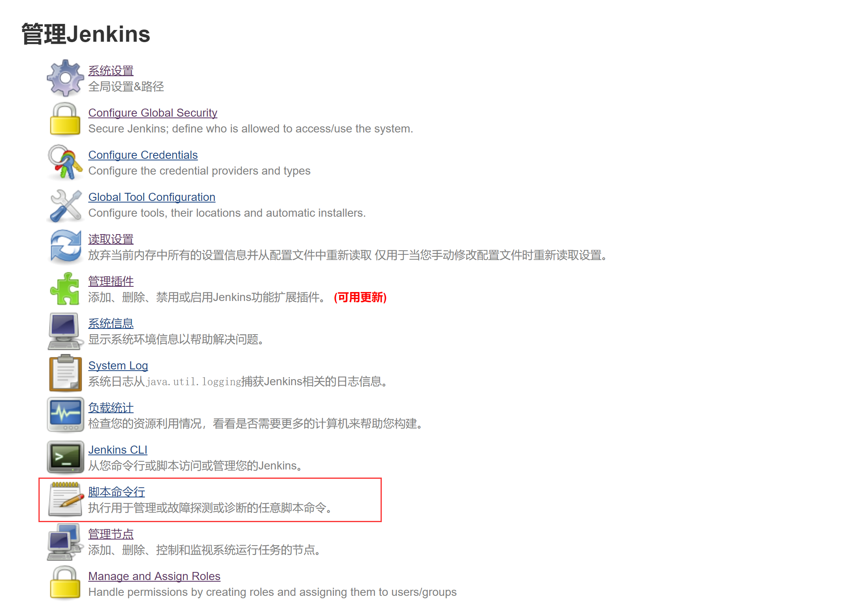Click the blue reload arrows icon for 读取设置

click(x=65, y=246)
